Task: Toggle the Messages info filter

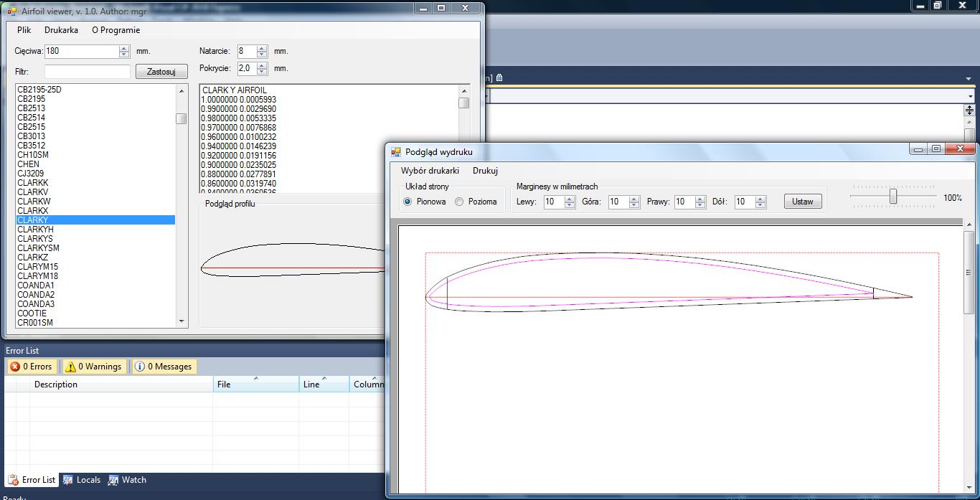Action: pos(163,367)
